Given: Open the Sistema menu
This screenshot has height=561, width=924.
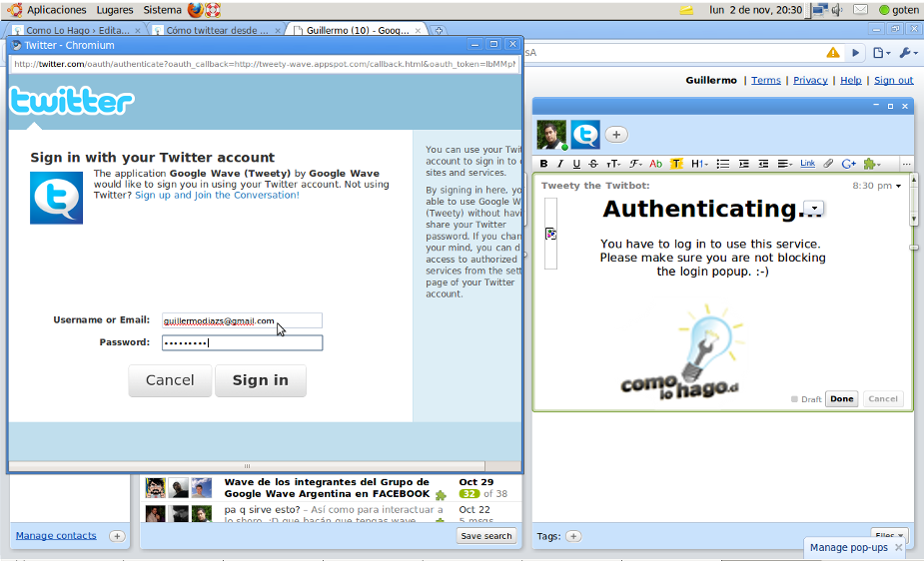Looking at the screenshot, I should 162,10.
